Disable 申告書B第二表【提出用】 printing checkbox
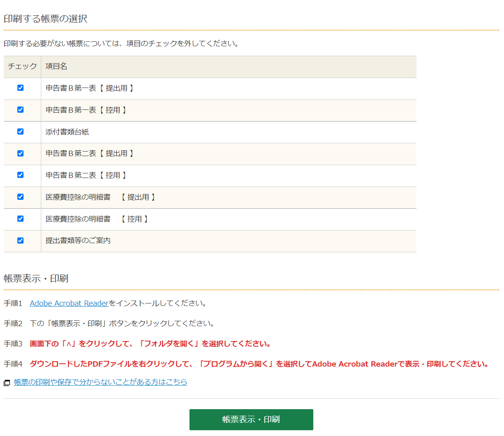 tap(20, 154)
